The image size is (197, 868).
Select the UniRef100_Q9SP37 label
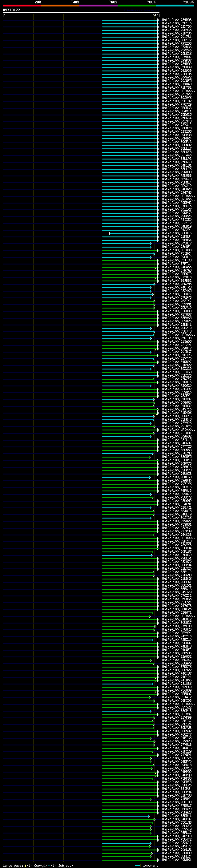coord(177,60)
